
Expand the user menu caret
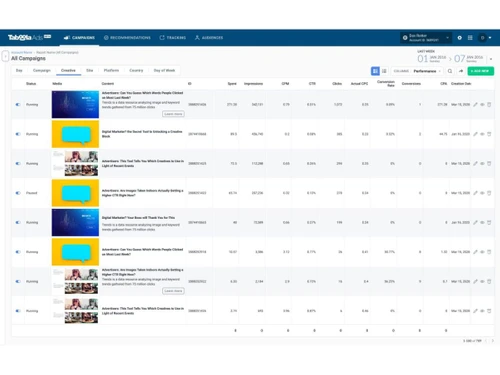490,38
